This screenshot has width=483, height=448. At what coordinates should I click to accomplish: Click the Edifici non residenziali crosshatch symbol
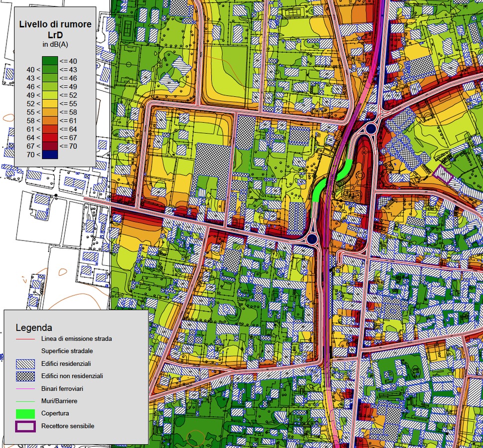pyautogui.click(x=25, y=376)
